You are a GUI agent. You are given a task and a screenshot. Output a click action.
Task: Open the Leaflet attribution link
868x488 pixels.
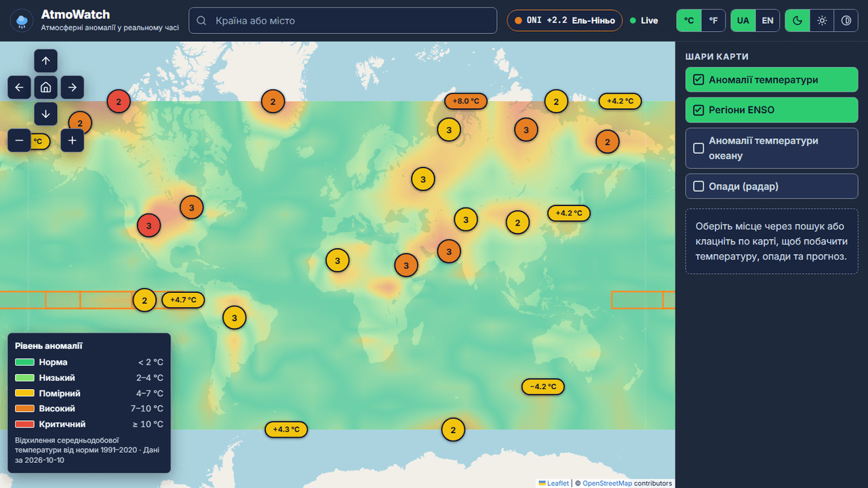pyautogui.click(x=554, y=483)
